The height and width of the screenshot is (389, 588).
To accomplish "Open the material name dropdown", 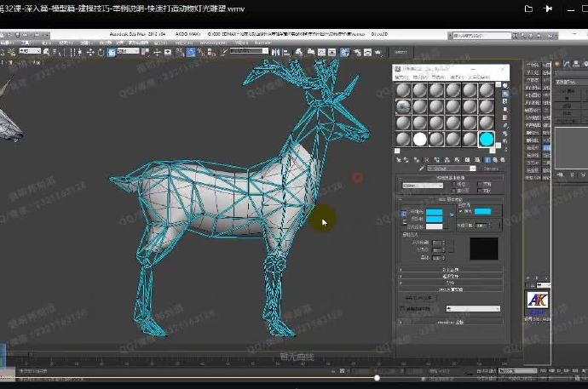I will pos(452,169).
